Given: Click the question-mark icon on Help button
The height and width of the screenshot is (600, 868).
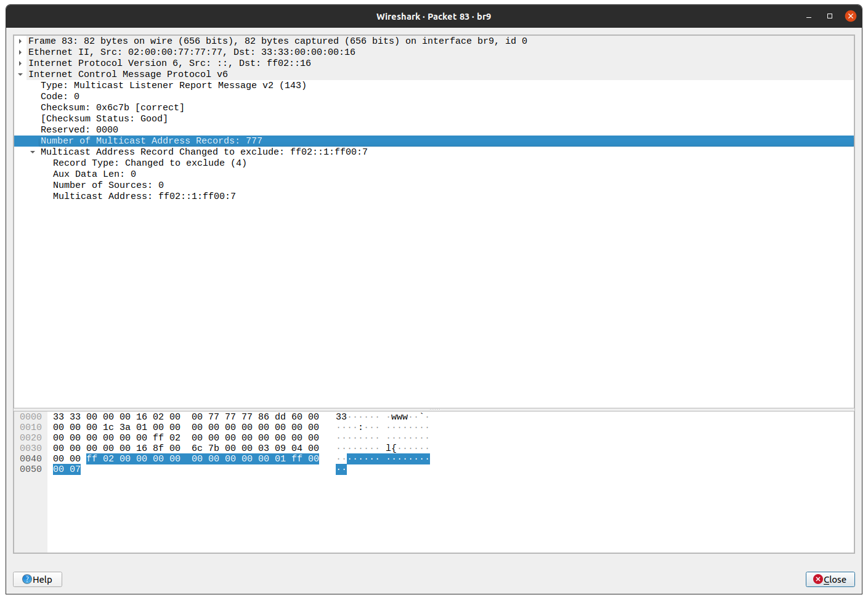Looking at the screenshot, I should tap(26, 579).
